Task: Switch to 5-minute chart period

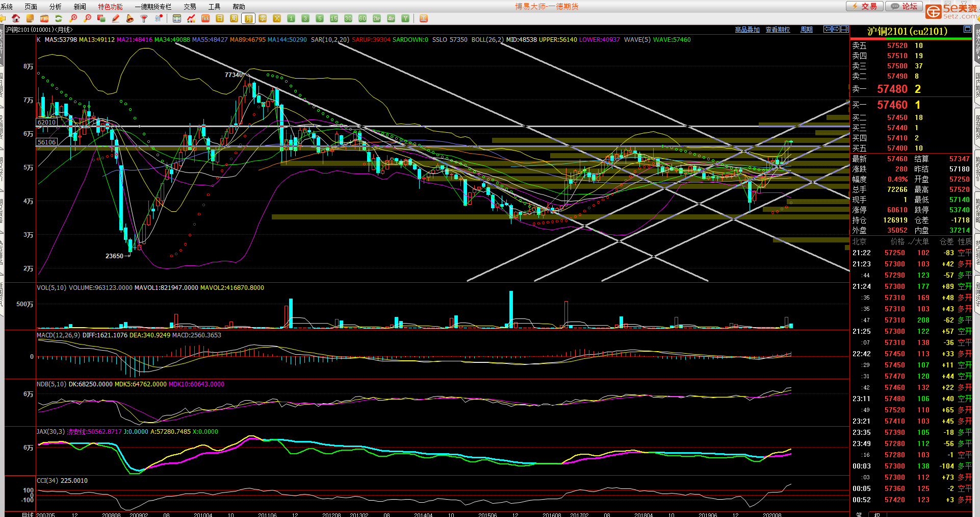Action: (x=320, y=18)
